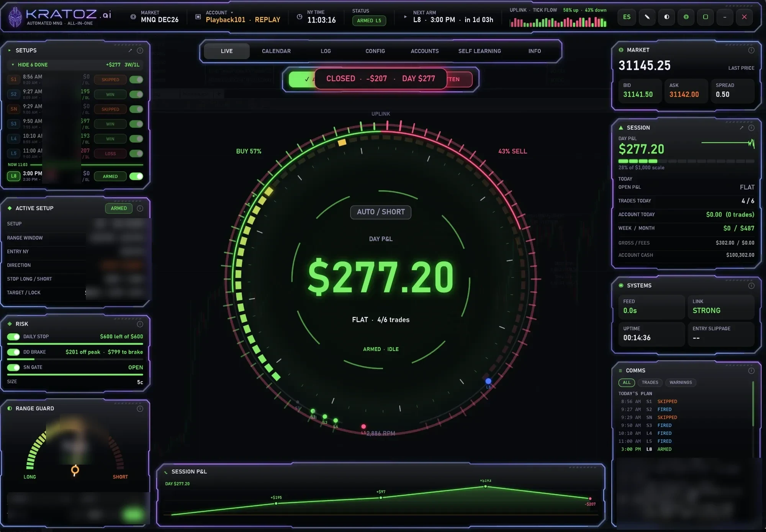Select the Warnings filter in Comms
Image resolution: width=766 pixels, height=532 pixels.
tap(681, 383)
